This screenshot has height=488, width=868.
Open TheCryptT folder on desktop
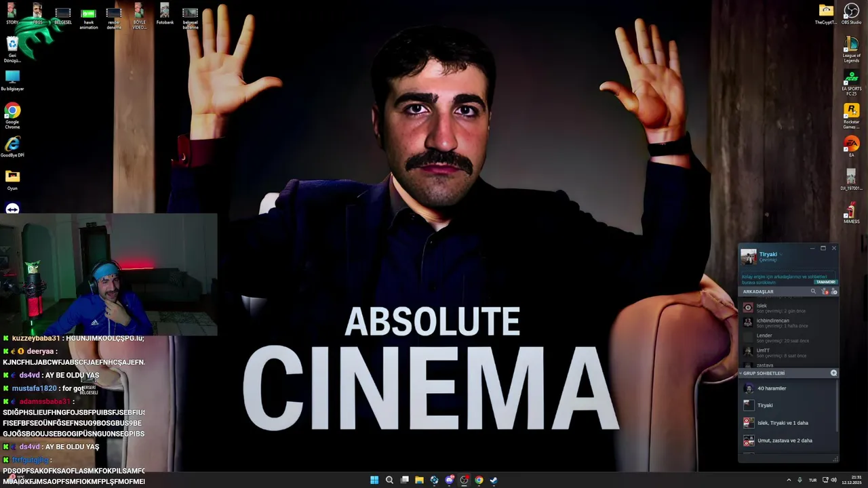click(x=826, y=14)
